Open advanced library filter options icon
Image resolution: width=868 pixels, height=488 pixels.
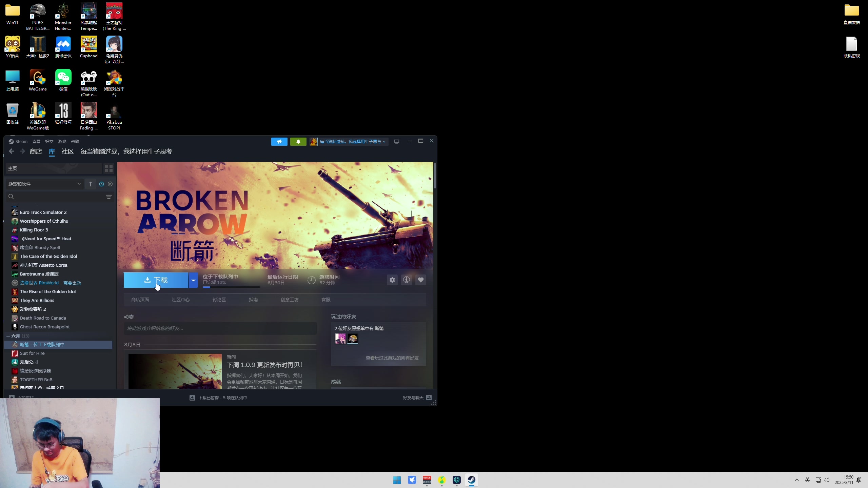(x=108, y=197)
